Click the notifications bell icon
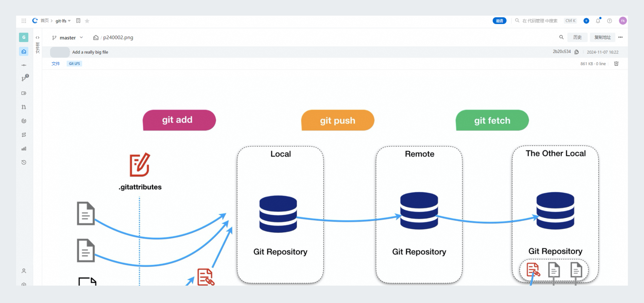 click(598, 21)
